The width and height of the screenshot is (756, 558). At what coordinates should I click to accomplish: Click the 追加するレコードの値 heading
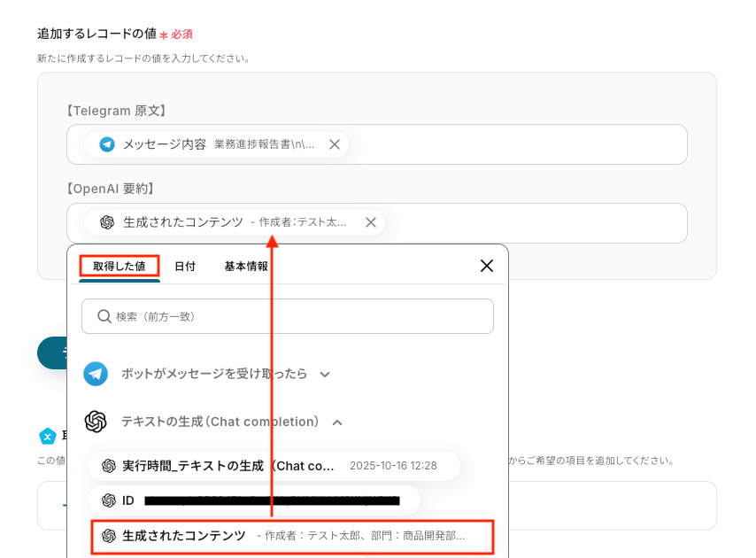click(96, 34)
